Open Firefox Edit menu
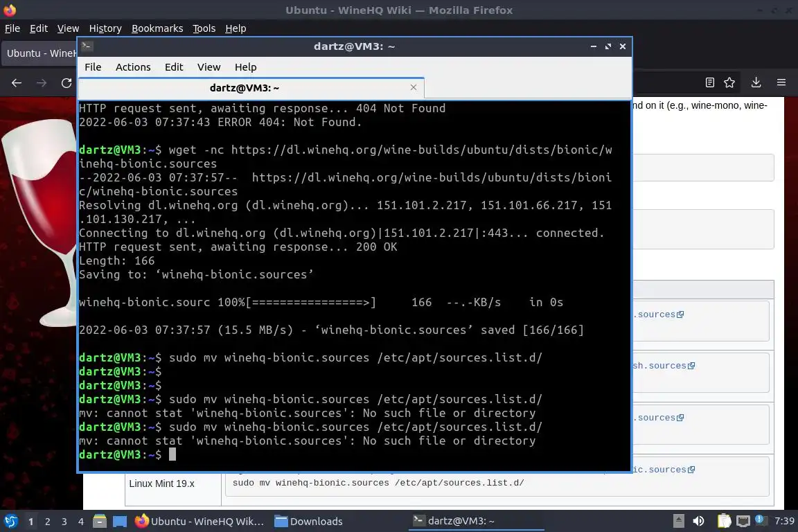 (x=39, y=28)
